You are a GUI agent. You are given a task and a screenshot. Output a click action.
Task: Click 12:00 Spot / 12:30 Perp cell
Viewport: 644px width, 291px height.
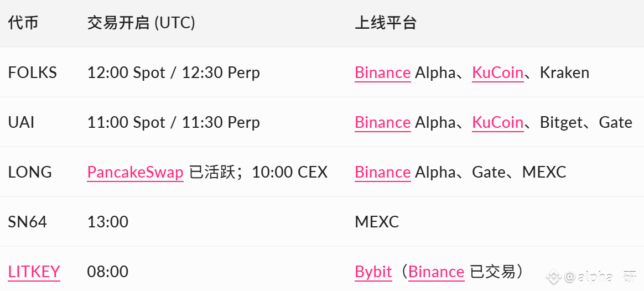pyautogui.click(x=173, y=72)
